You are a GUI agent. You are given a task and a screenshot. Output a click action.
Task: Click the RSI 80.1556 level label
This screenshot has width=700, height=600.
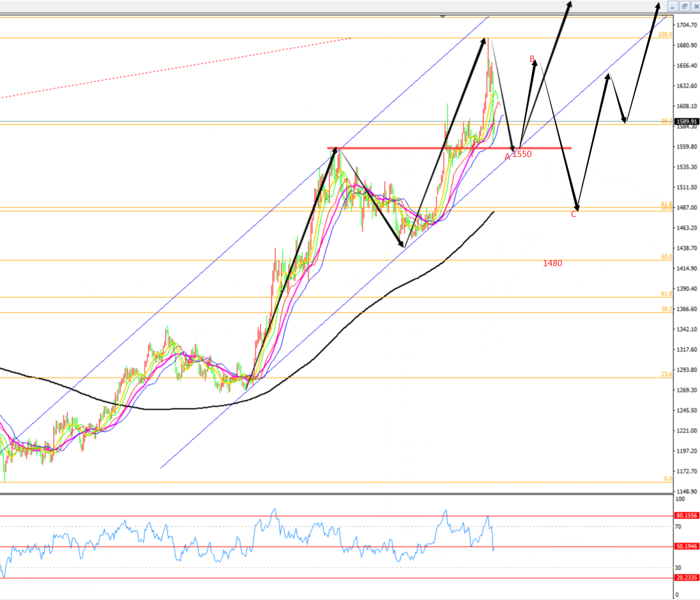pyautogui.click(x=687, y=516)
